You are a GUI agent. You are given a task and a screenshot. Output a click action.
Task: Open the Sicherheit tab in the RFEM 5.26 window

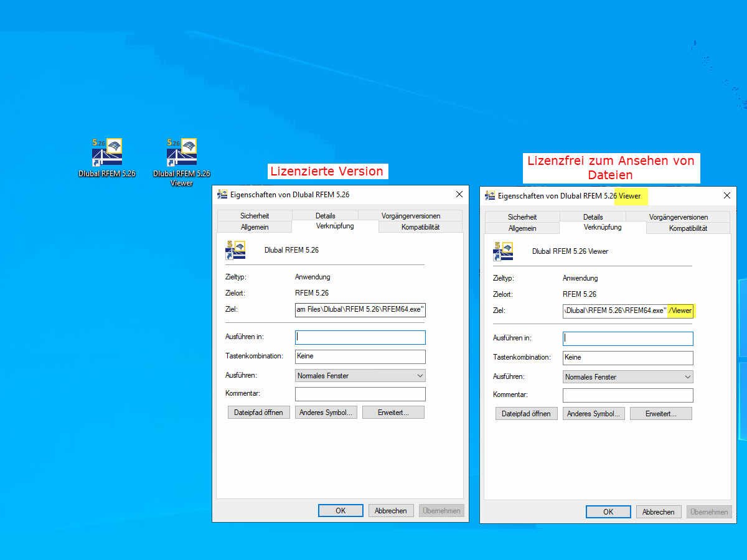click(x=255, y=215)
